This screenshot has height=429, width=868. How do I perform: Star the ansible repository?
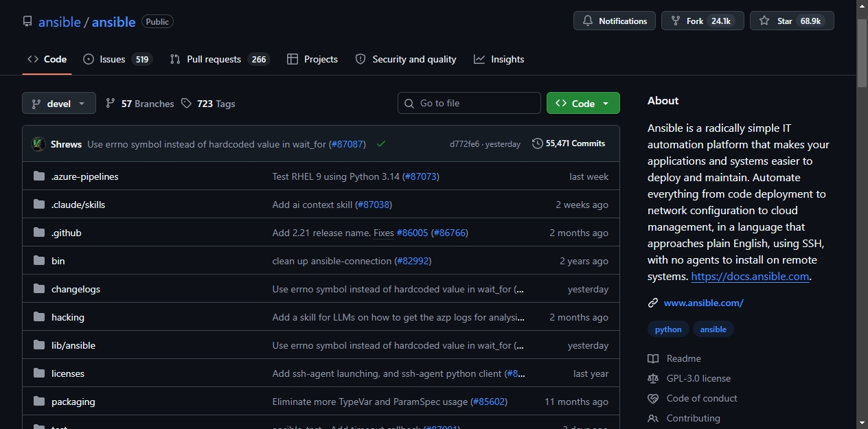(x=792, y=21)
